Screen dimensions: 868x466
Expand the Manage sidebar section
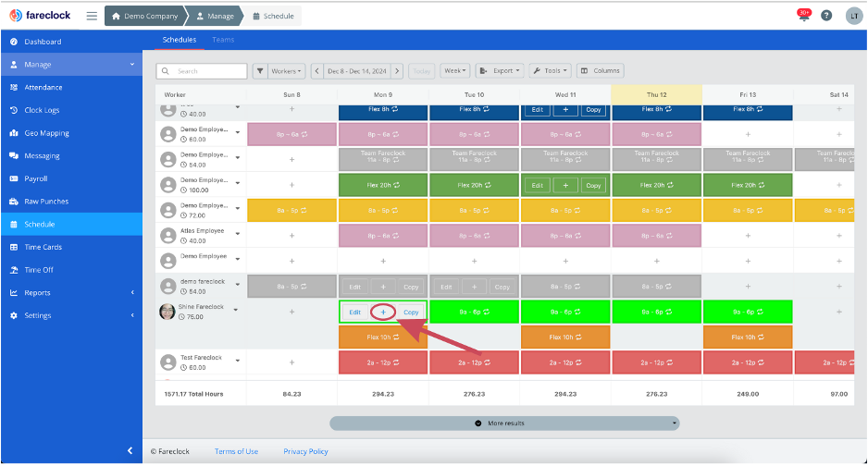pos(71,64)
